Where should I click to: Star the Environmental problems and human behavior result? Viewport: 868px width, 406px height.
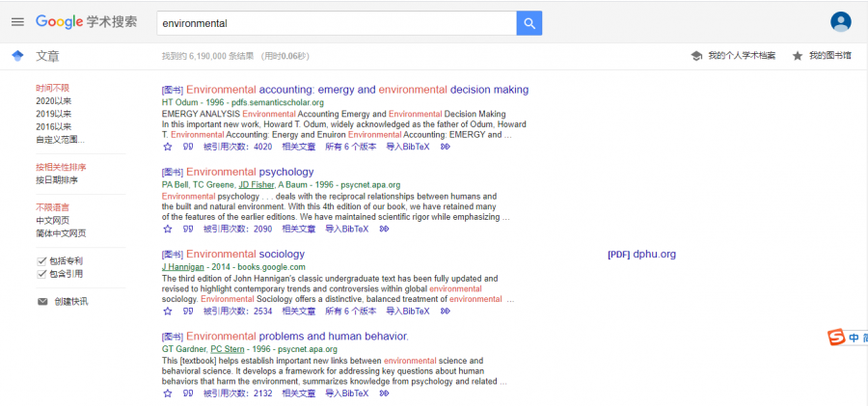(x=167, y=393)
